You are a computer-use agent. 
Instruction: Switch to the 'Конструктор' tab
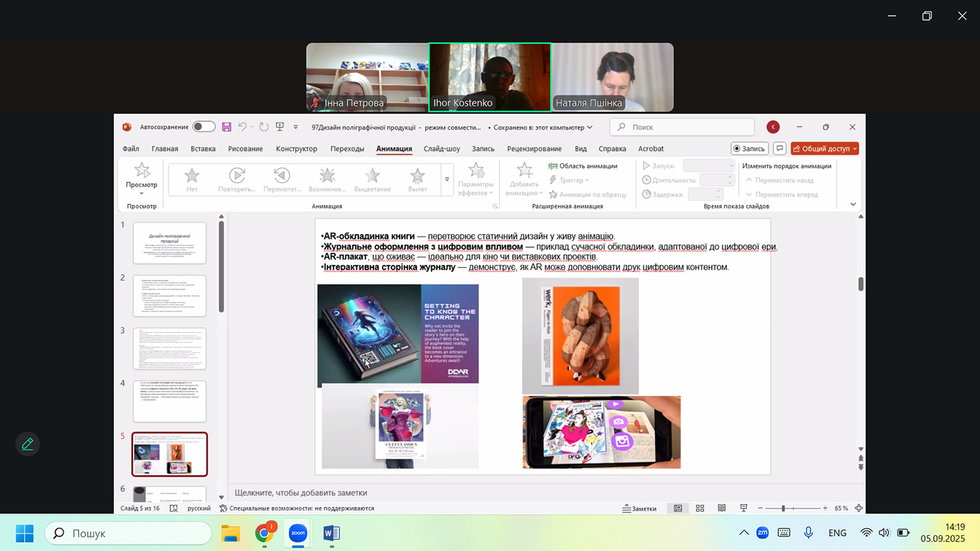(296, 148)
